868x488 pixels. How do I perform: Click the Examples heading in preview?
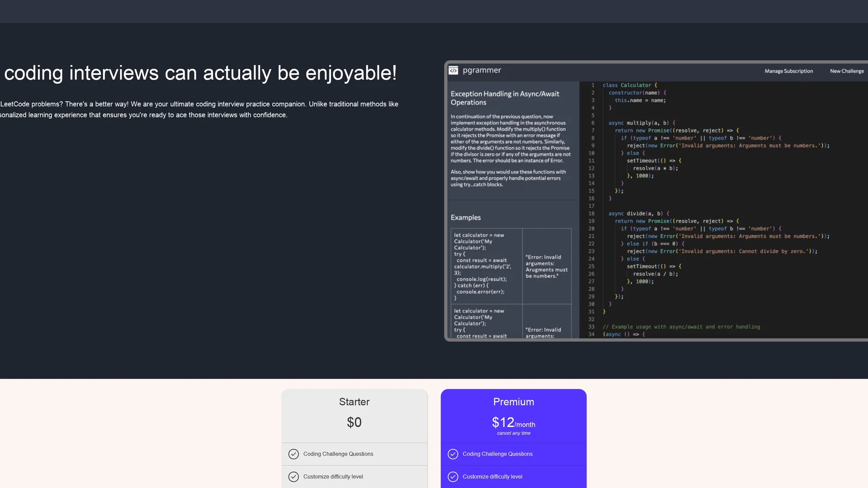[466, 217]
